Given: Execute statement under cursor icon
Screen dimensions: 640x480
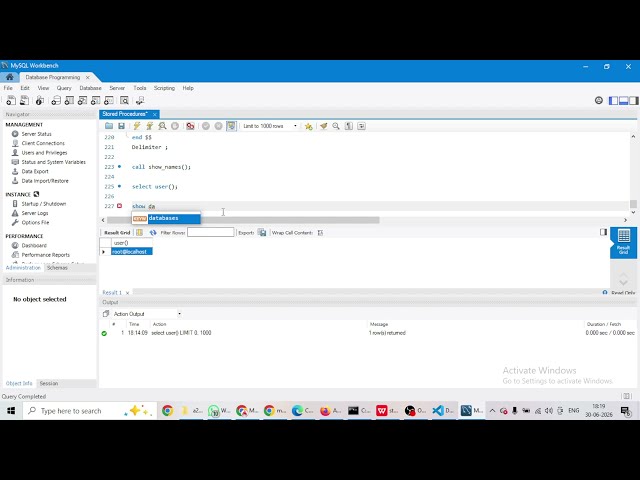Looking at the screenshot, I should 149,126.
